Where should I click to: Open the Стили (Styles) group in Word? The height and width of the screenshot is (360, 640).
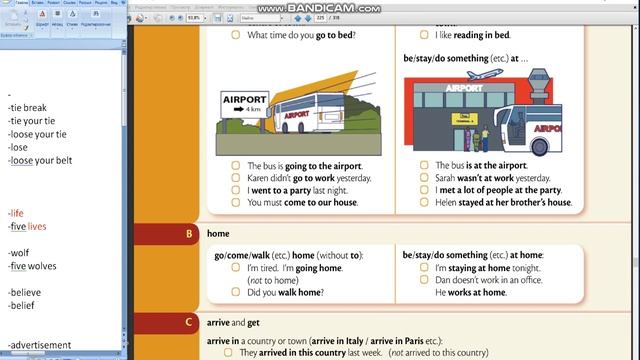(72, 19)
